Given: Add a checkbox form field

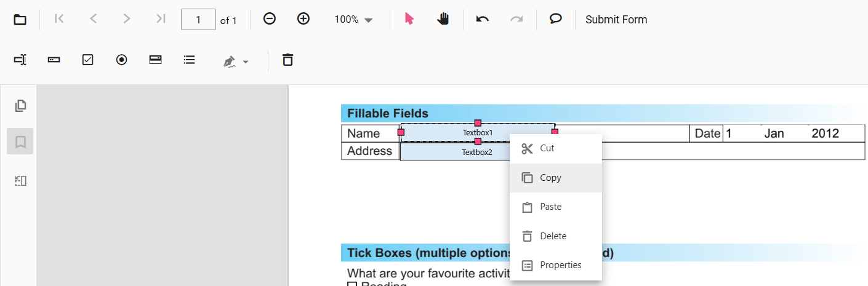Looking at the screenshot, I should (88, 60).
